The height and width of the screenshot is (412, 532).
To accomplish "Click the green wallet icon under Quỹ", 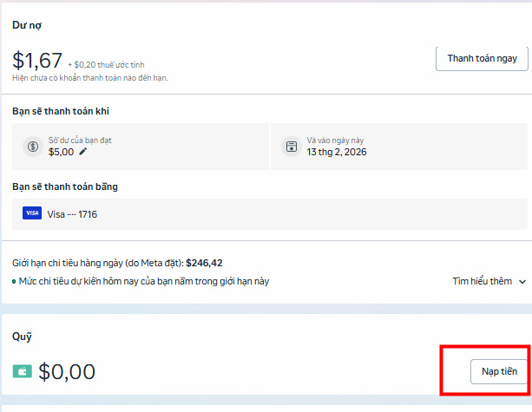I will point(23,371).
